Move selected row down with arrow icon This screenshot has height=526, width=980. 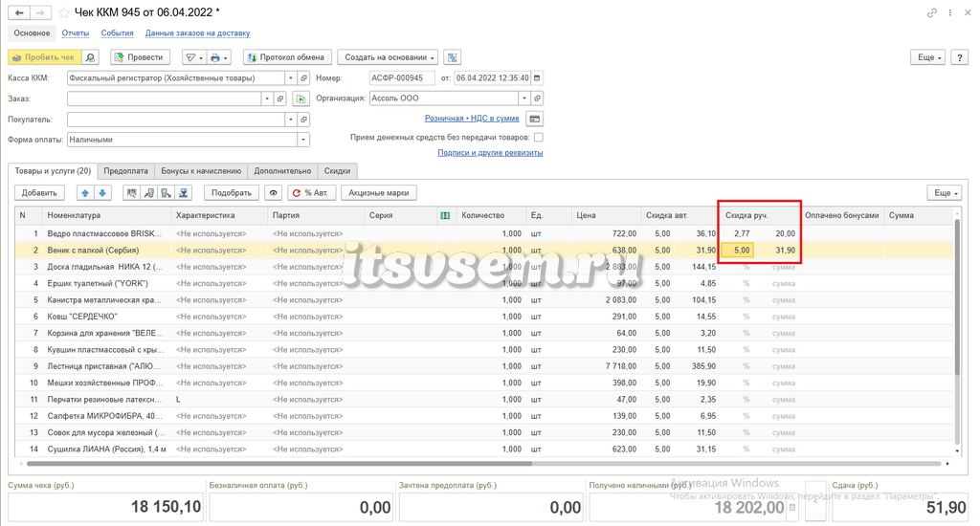coord(102,193)
